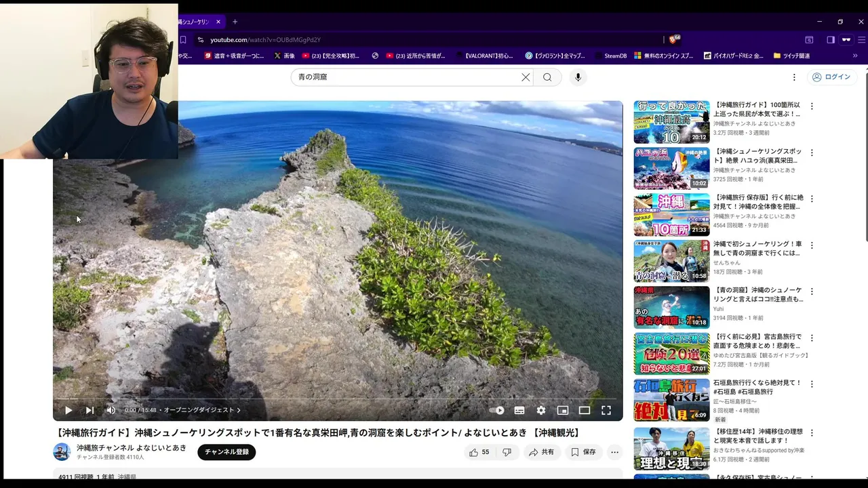The width and height of the screenshot is (868, 488).
Task: Click the チャンネル登録 subscribe button
Action: [x=226, y=452]
